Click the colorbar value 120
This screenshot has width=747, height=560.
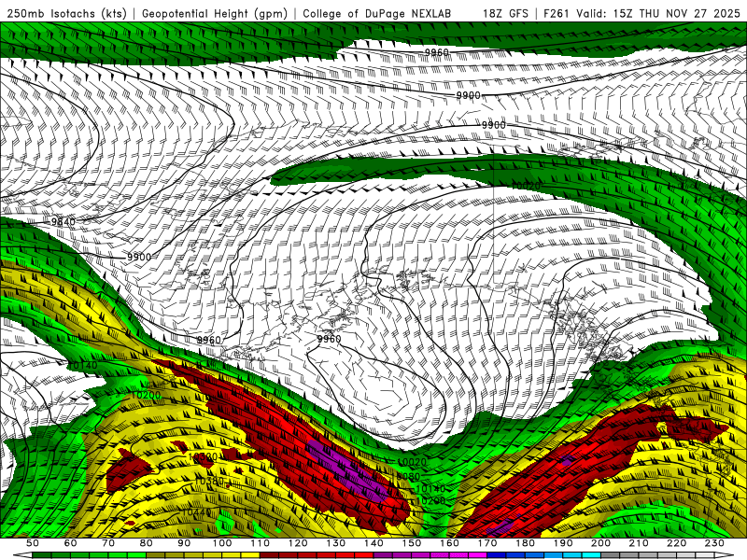298,543
